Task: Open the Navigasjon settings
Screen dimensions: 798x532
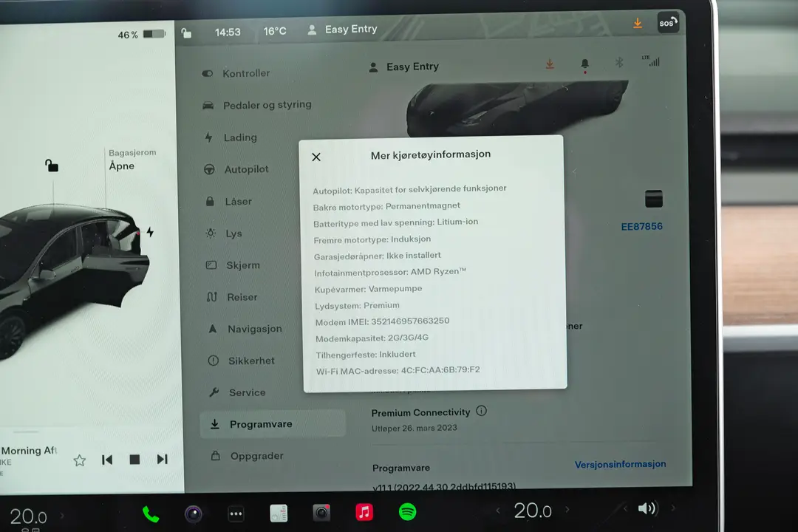Action: [x=245, y=329]
